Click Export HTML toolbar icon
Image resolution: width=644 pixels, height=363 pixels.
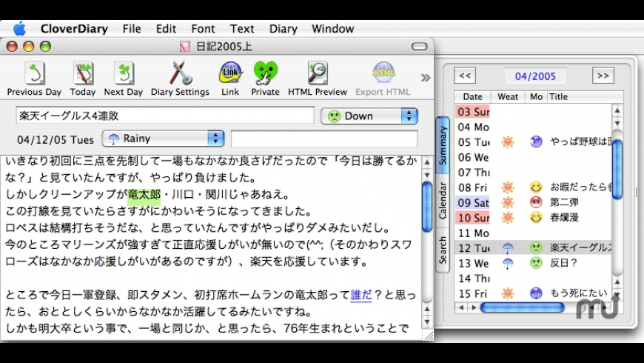click(x=383, y=79)
